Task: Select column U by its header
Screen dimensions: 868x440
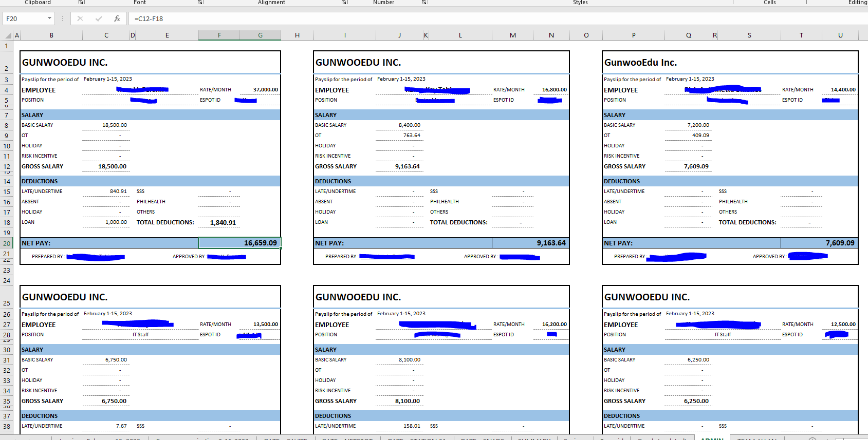Action: point(840,35)
